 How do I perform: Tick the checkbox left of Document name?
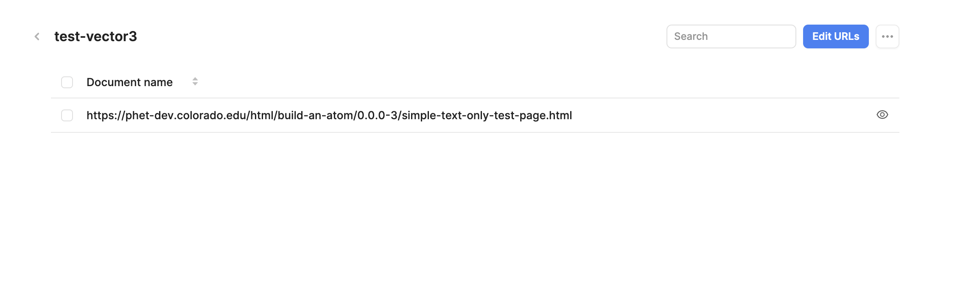pos(67,82)
